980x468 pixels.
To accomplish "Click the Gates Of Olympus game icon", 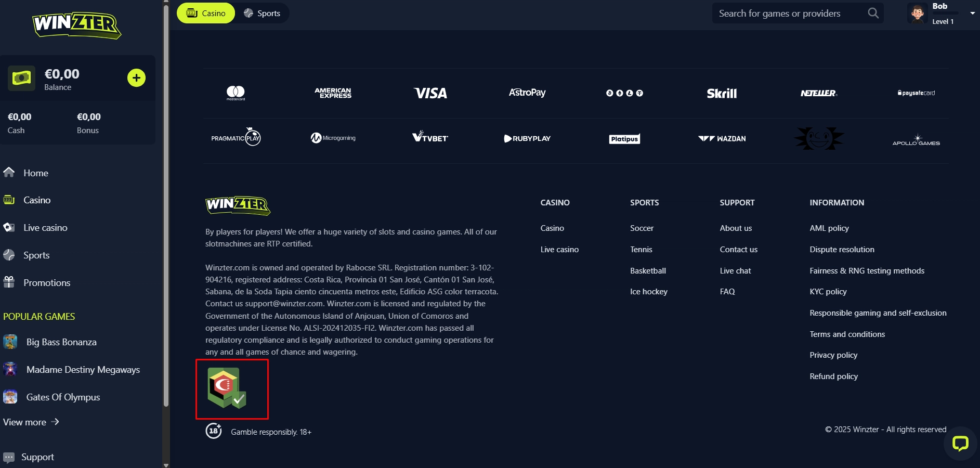I will point(10,397).
